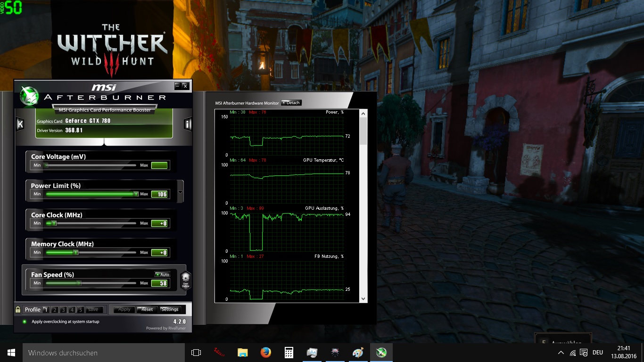Click the Core Clock offset field
644x362 pixels.
click(x=159, y=223)
